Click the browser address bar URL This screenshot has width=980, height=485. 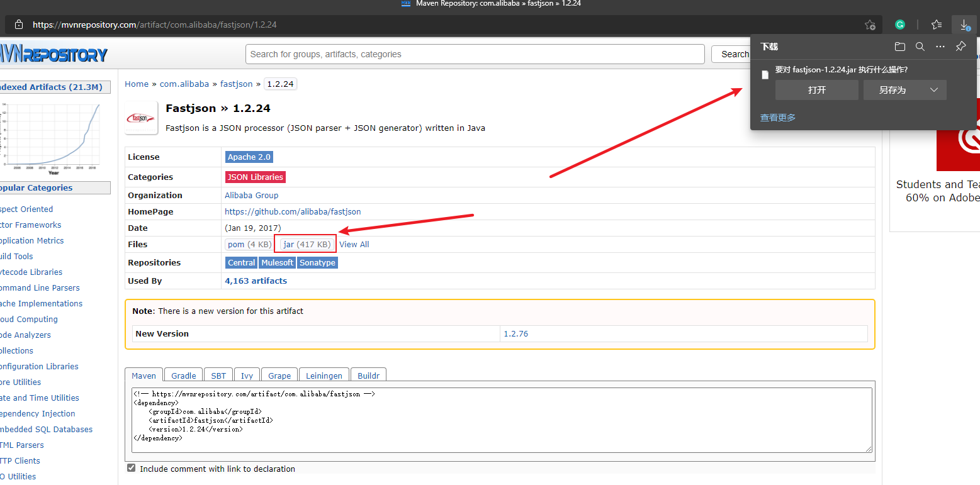[x=155, y=25]
